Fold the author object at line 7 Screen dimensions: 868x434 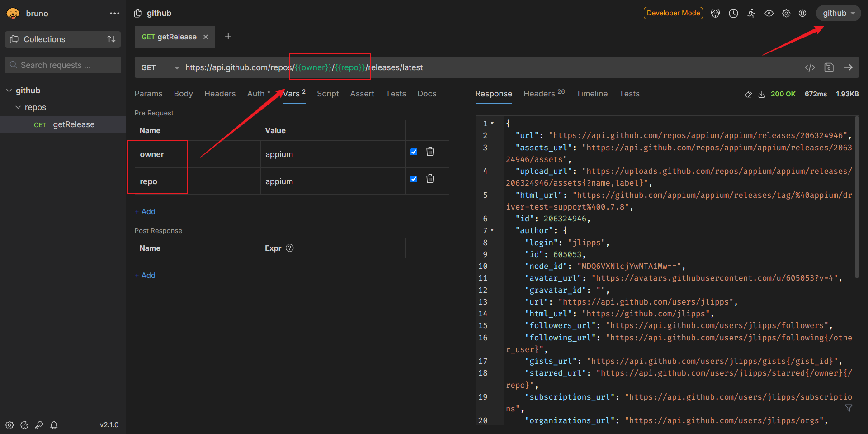492,230
